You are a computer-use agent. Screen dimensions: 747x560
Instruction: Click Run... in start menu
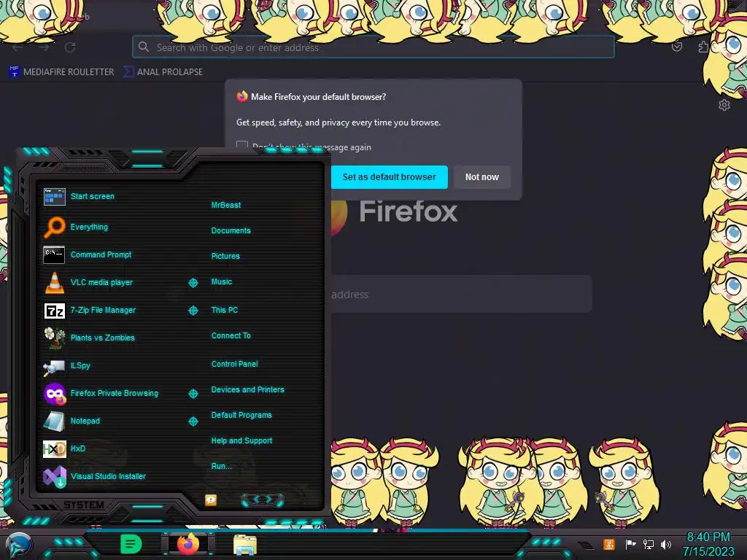pyautogui.click(x=221, y=466)
